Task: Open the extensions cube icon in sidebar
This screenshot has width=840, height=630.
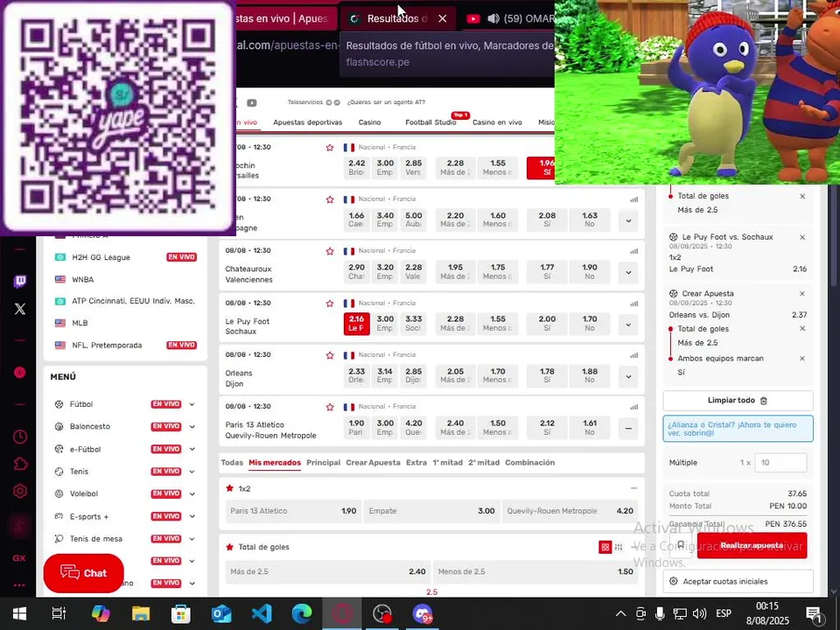Action: 20,464
